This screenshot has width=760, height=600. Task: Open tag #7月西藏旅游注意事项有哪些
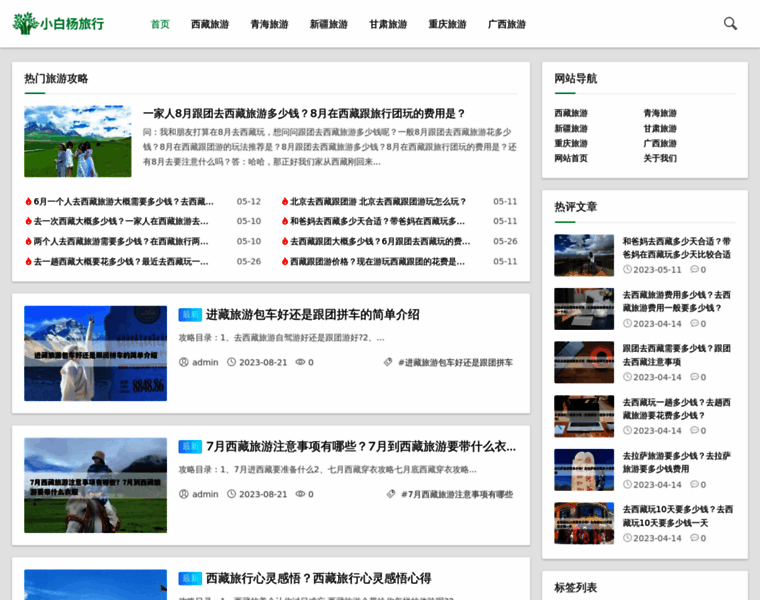[x=457, y=494]
